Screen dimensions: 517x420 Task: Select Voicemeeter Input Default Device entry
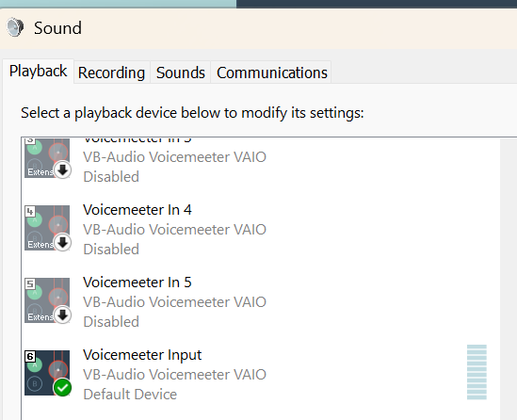(261, 375)
